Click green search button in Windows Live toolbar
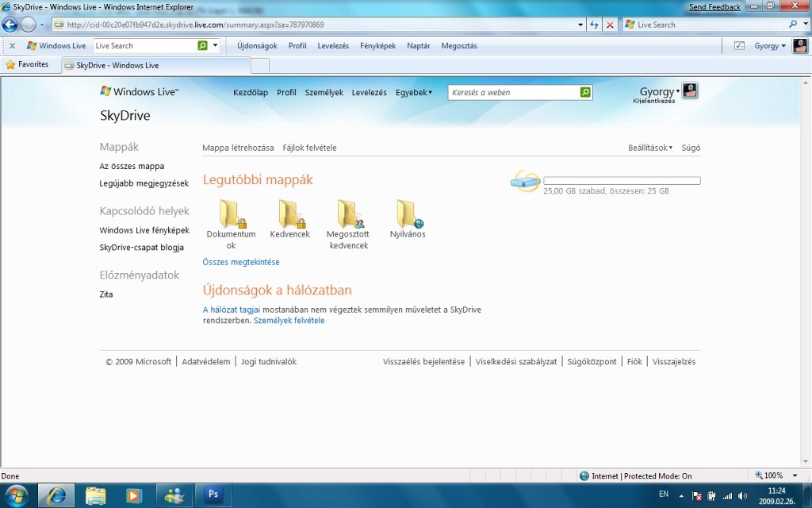The width and height of the screenshot is (812, 508). pos(202,45)
